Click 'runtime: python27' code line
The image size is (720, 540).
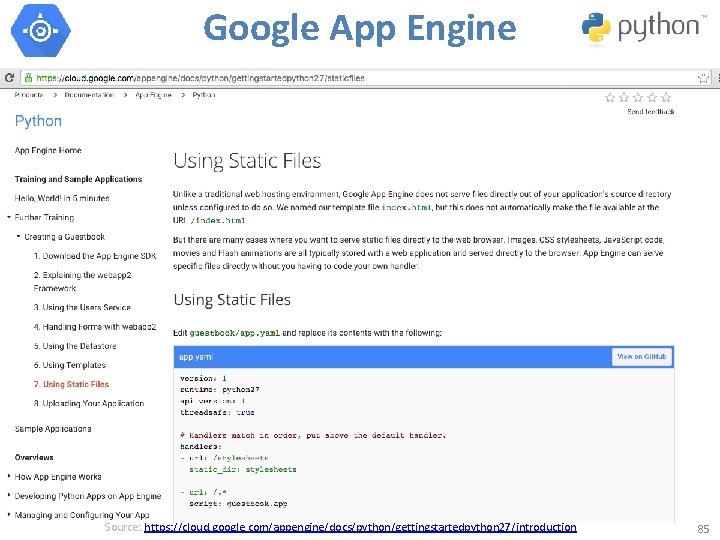pyautogui.click(x=219, y=389)
